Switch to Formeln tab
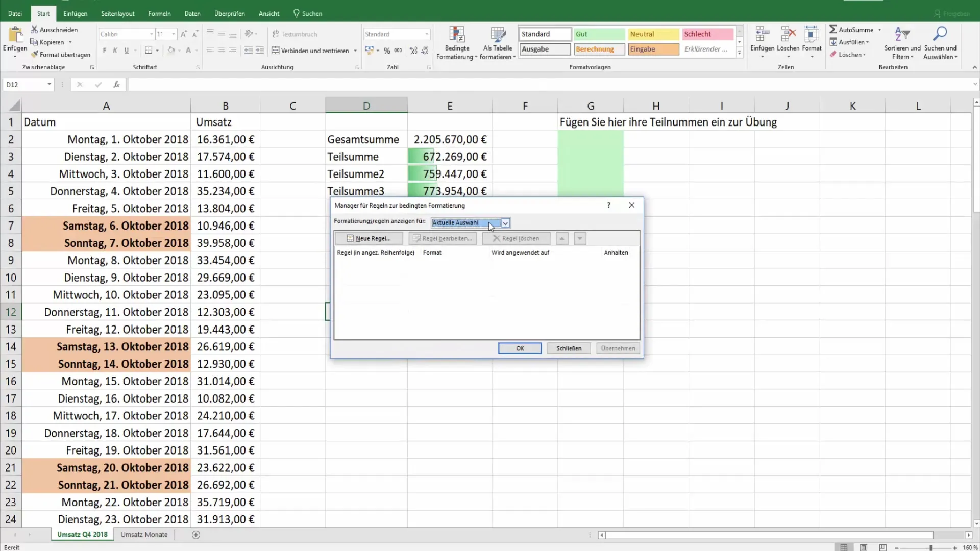980x551 pixels. coord(159,14)
